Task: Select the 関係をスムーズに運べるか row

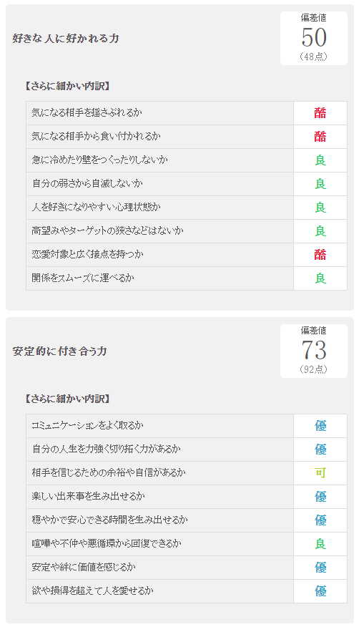Action: click(x=187, y=278)
